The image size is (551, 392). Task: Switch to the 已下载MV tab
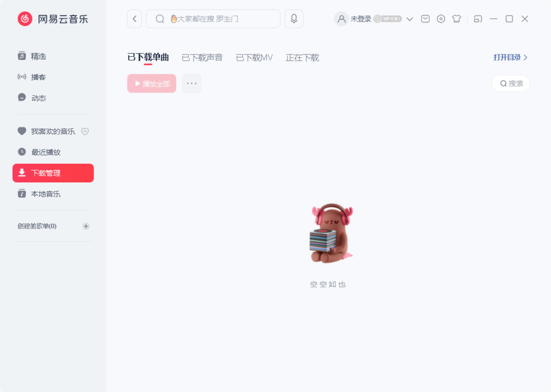[254, 57]
